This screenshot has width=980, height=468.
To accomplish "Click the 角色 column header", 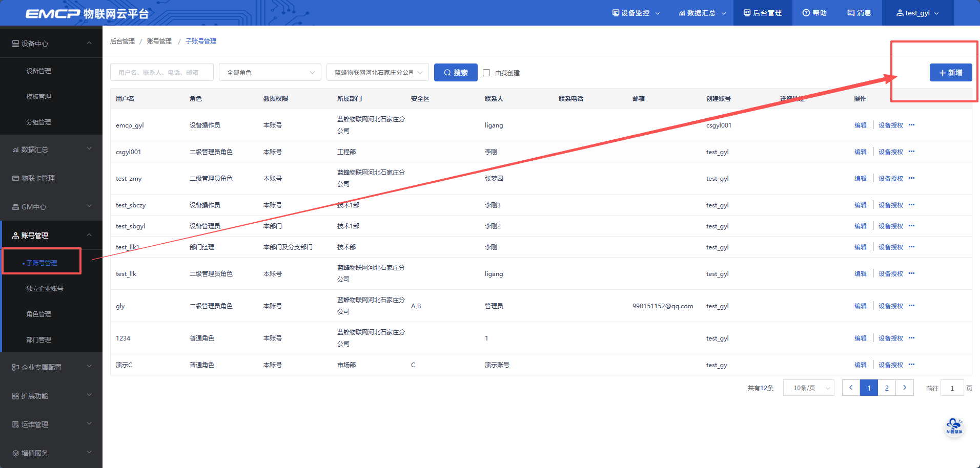I will (x=196, y=98).
